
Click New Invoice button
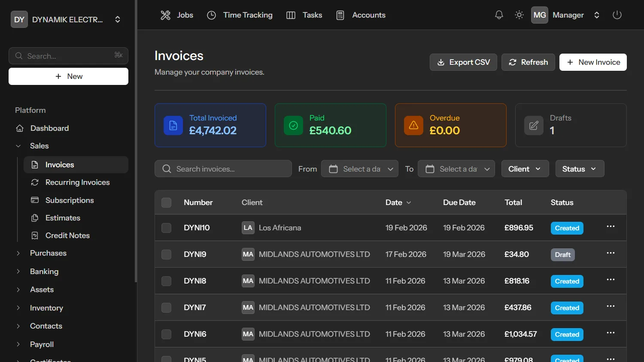[593, 62]
